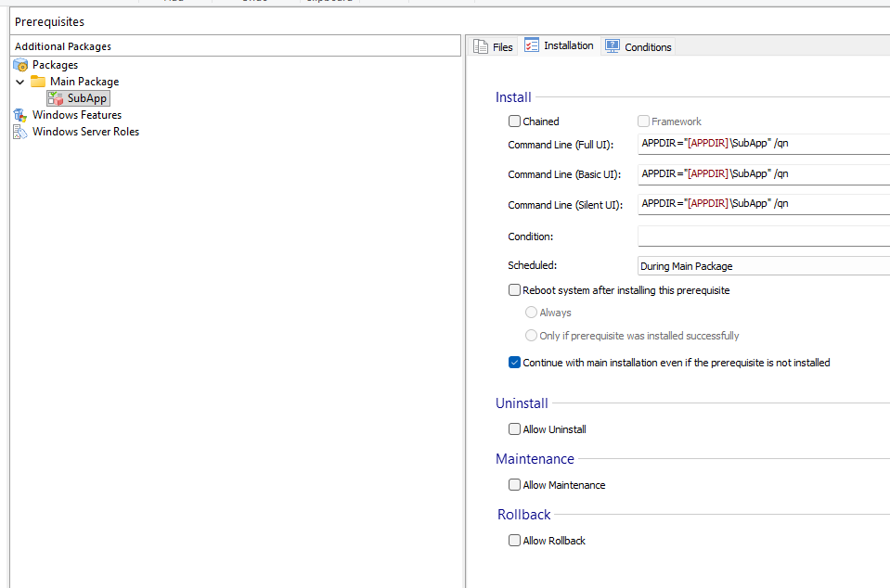Click the Command Line (Full UI) field
Screen dimensions: 890x588
coord(763,145)
